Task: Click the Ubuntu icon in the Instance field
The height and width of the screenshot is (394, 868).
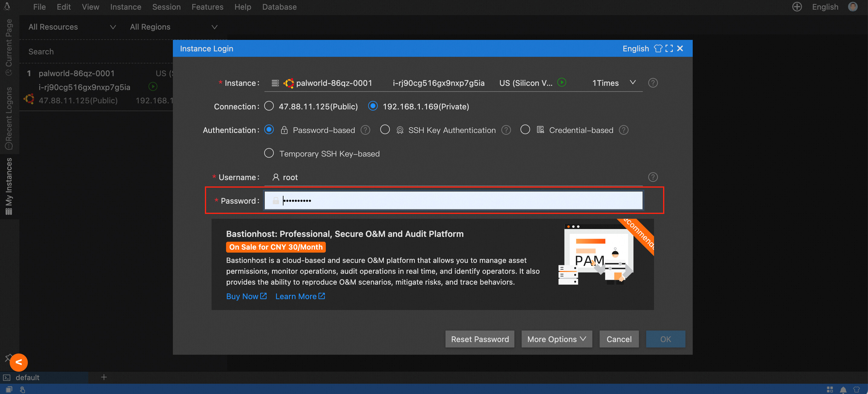Action: (x=288, y=83)
